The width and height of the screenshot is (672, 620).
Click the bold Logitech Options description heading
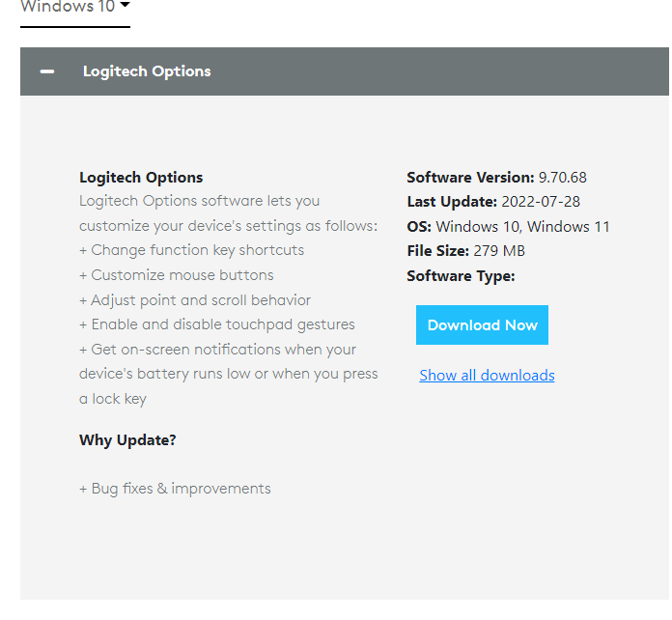141,178
